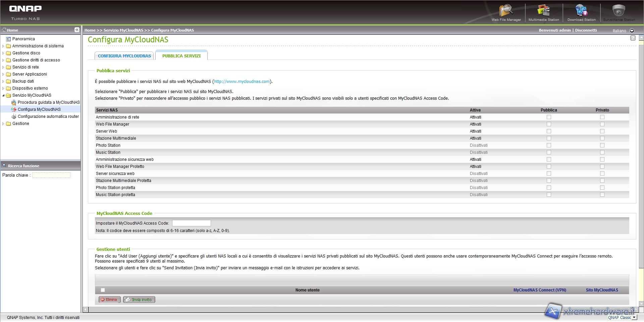Image resolution: width=644 pixels, height=322 pixels.
Task: Check Privato for Web File Manager
Action: click(x=602, y=124)
